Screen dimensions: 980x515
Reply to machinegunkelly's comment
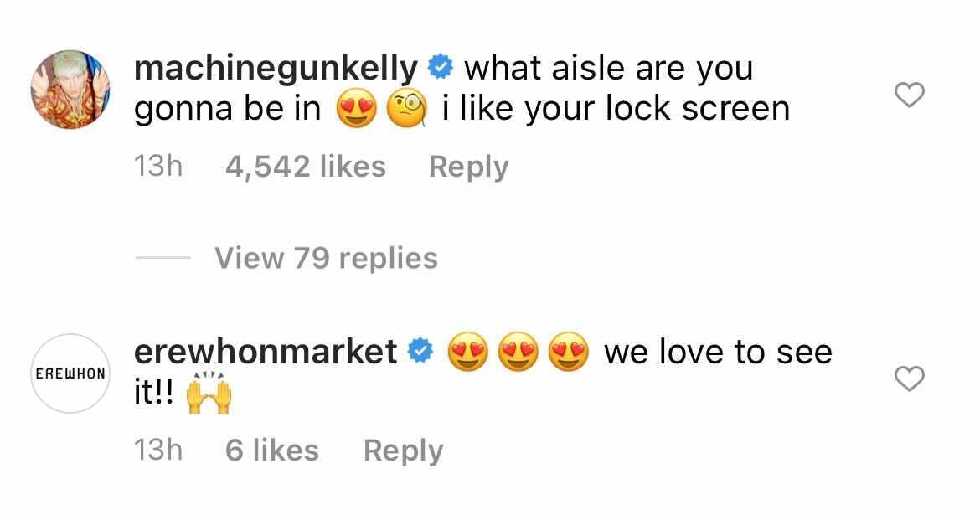[468, 166]
